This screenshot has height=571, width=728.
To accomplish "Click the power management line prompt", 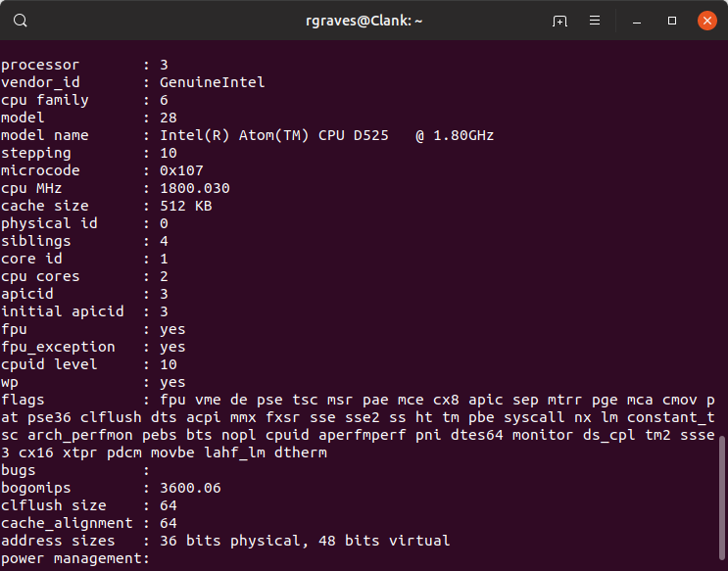I will pyautogui.click(x=75, y=558).
